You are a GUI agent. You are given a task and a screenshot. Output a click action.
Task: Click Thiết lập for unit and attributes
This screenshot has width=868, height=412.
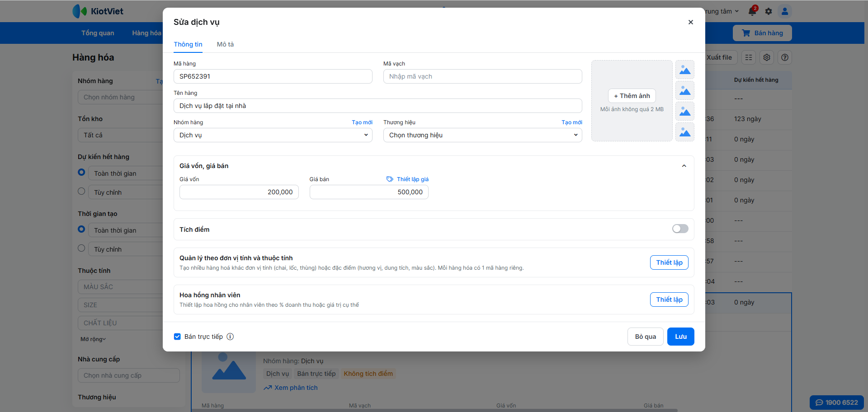(669, 262)
